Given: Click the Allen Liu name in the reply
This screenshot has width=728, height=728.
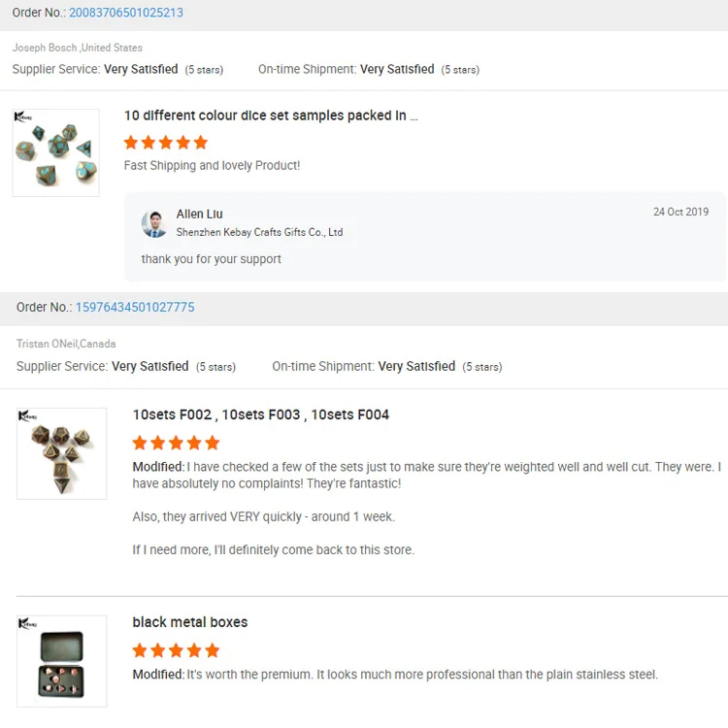Looking at the screenshot, I should pos(199,214).
